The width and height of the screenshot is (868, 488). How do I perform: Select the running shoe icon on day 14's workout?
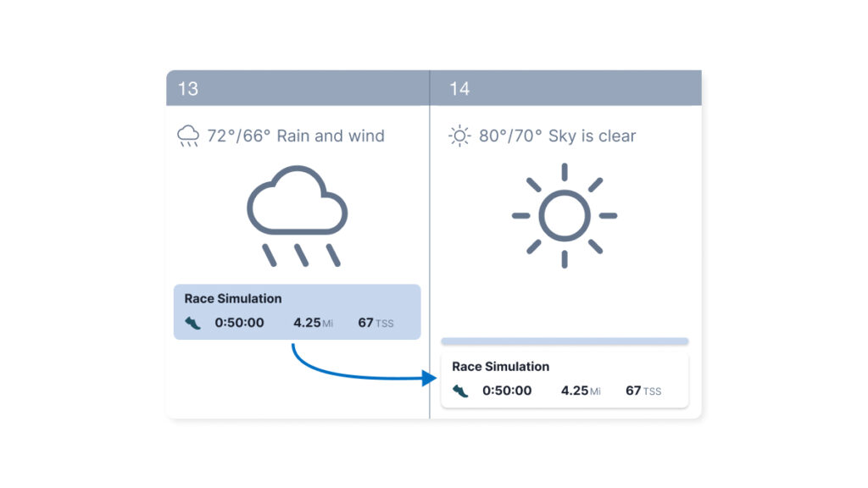point(462,391)
